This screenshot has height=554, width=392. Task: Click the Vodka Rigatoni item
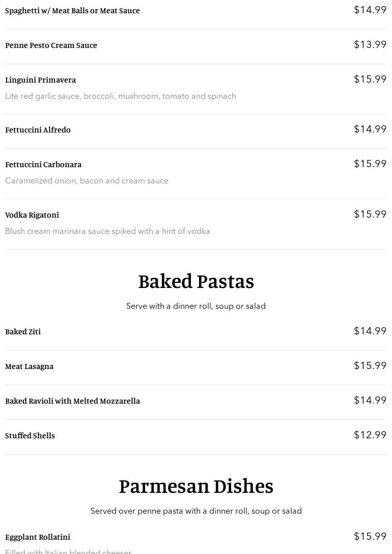(x=32, y=215)
